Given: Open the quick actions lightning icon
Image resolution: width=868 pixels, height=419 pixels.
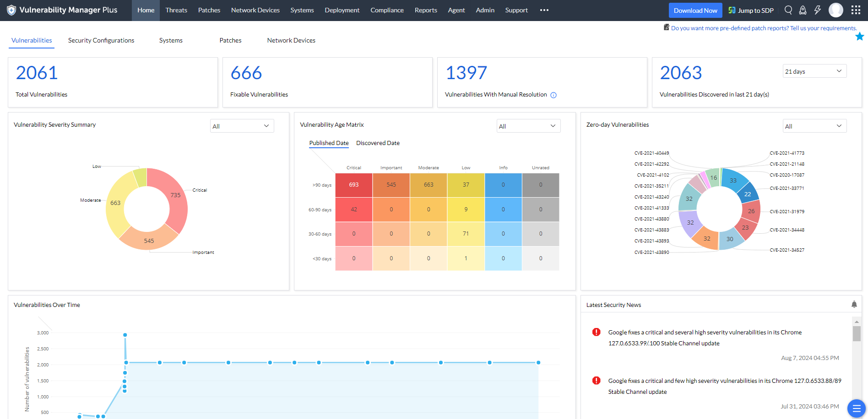Looking at the screenshot, I should coord(818,10).
